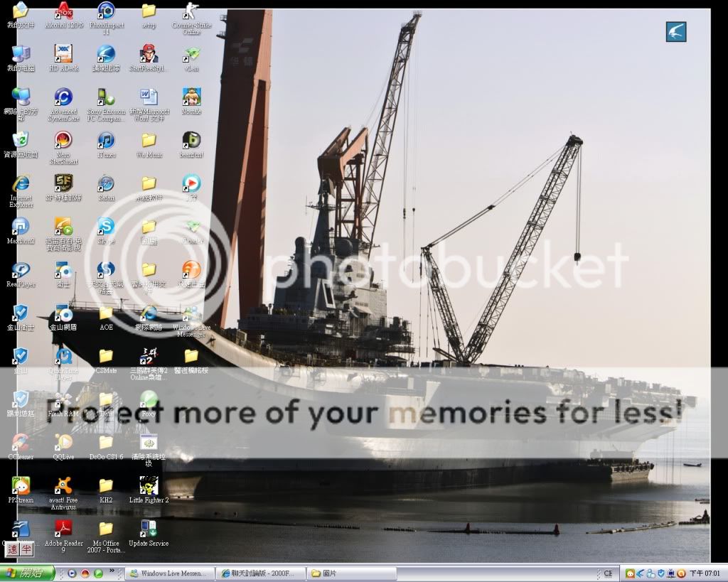The height and width of the screenshot is (582, 728).
Task: Toggle the 半 half-width IME indicator
Action: [26, 549]
